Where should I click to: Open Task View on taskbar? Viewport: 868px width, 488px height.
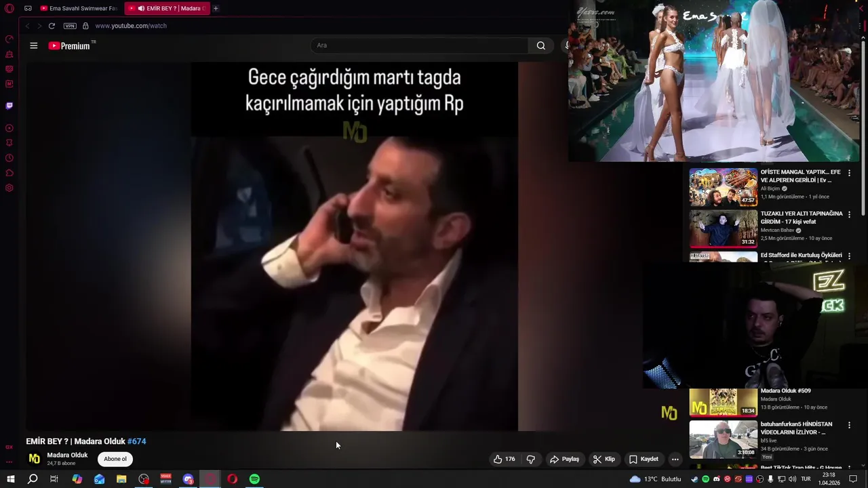coord(54,479)
